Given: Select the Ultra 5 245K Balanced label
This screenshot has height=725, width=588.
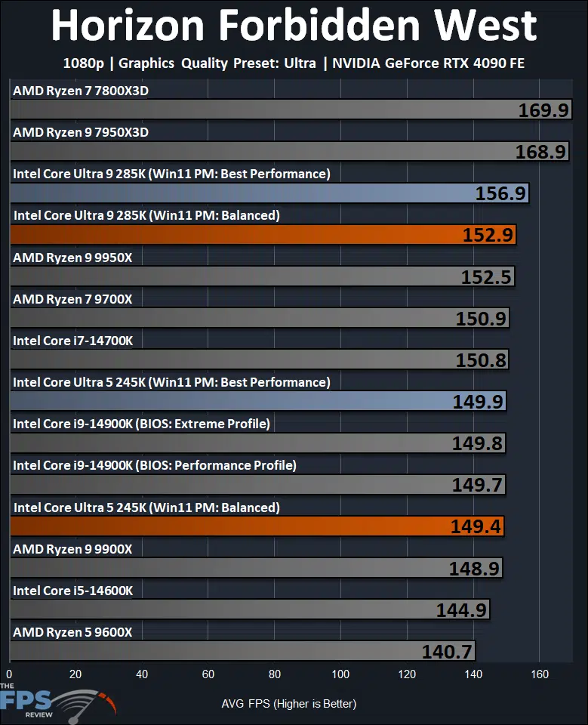Looking at the screenshot, I should coord(146,507).
